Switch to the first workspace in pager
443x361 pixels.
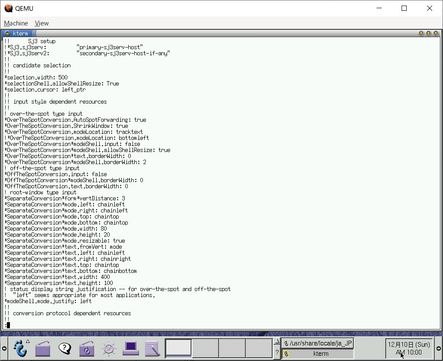click(x=178, y=348)
